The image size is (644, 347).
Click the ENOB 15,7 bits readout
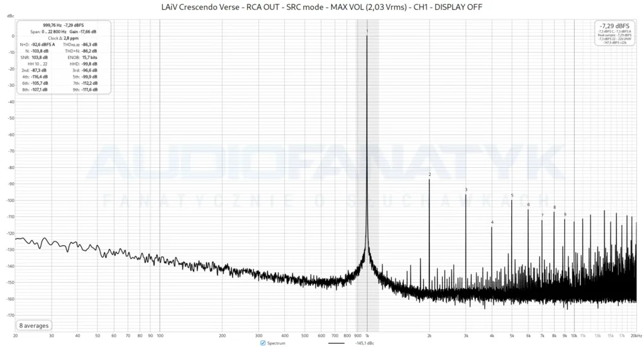(82, 57)
